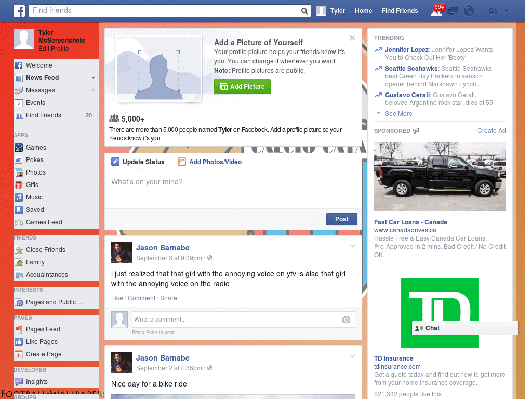Open Tyler profile in top bar

coord(331,11)
